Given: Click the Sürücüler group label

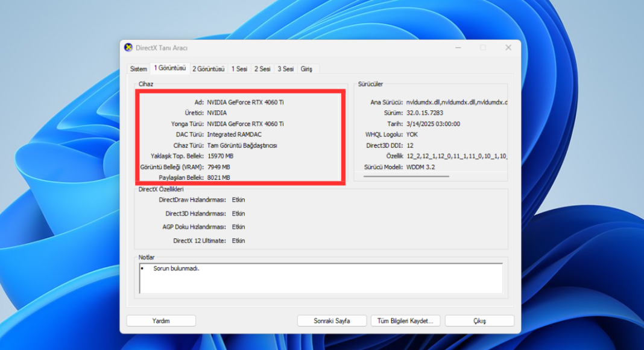Looking at the screenshot, I should [370, 84].
